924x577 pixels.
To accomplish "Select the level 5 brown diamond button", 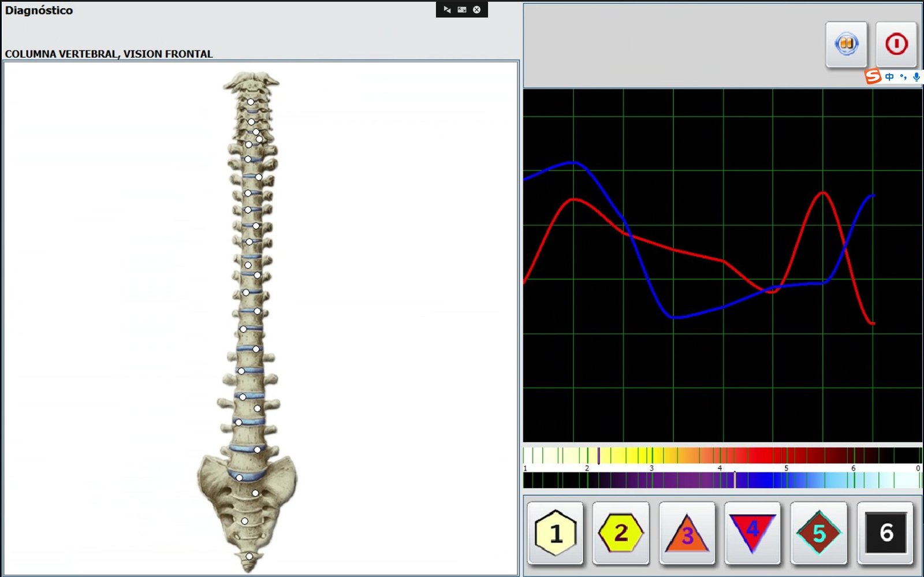I will pyautogui.click(x=818, y=533).
